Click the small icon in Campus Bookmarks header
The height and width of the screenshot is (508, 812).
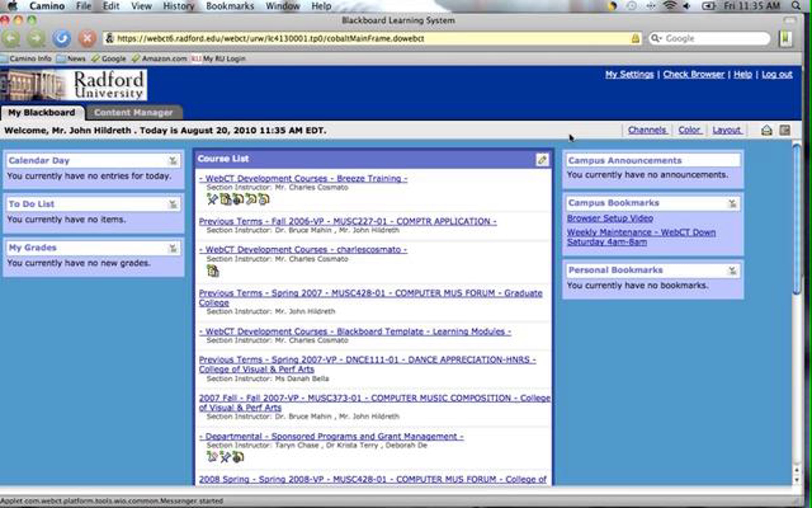pyautogui.click(x=732, y=203)
